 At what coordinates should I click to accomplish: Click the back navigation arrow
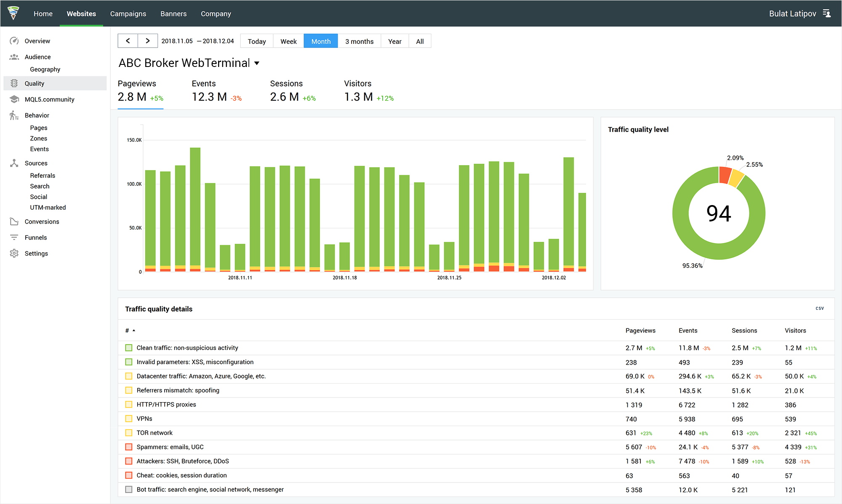[128, 41]
